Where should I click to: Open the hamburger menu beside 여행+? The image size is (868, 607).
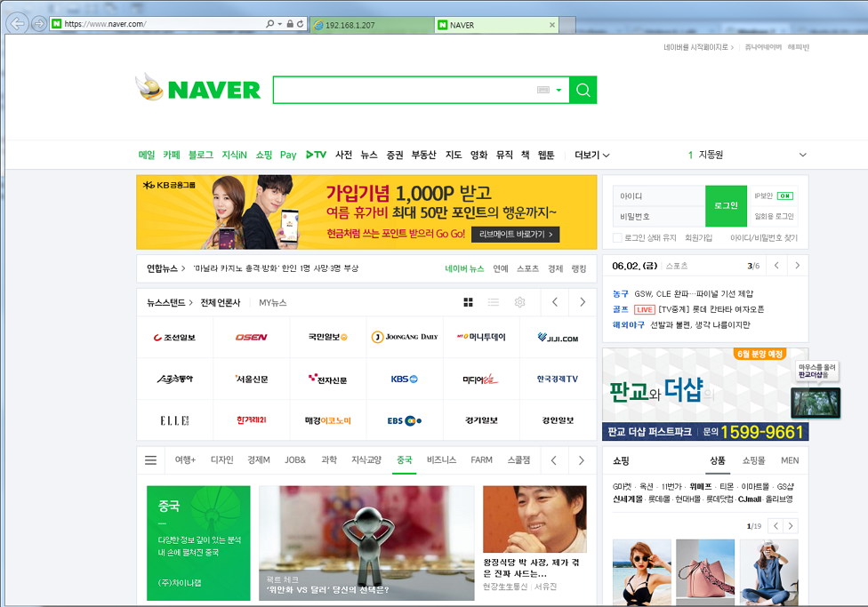[x=150, y=460]
